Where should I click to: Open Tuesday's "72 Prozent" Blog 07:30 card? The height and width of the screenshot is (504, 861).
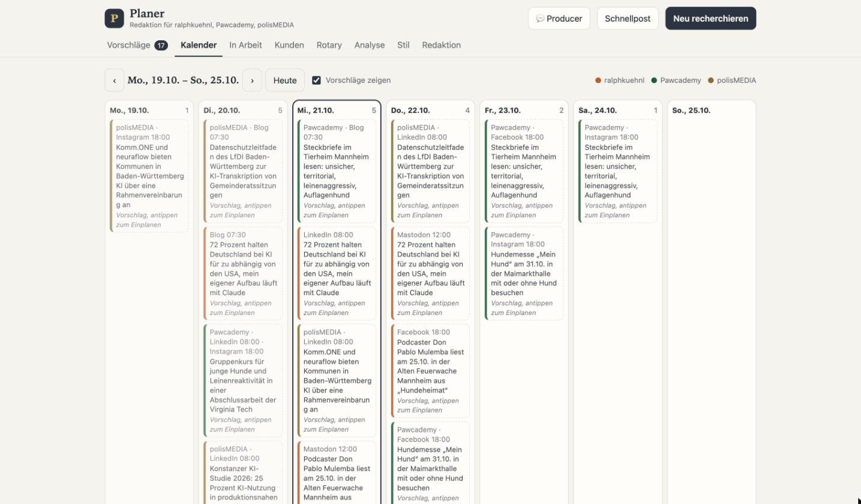click(242, 274)
